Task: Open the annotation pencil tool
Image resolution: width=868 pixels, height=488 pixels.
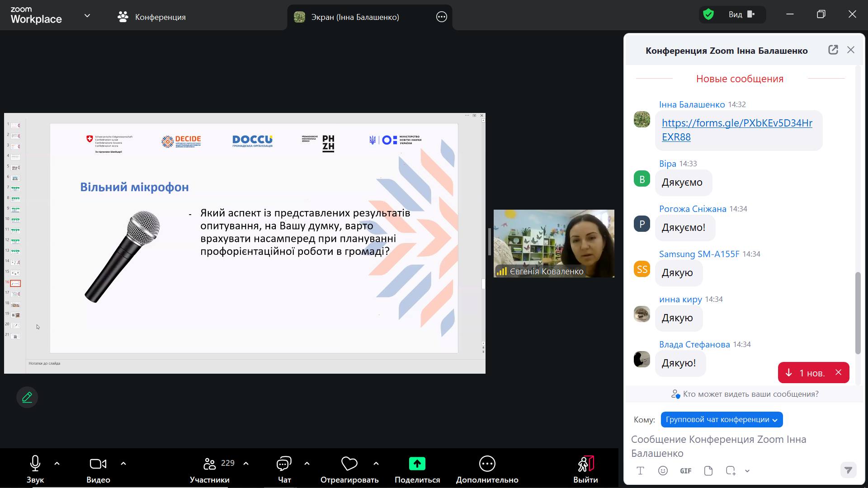Action: pyautogui.click(x=27, y=397)
